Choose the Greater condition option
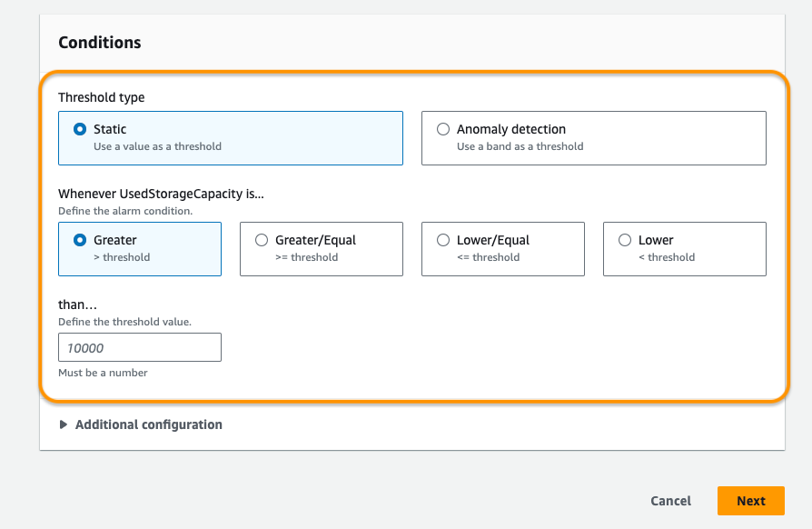This screenshot has height=529, width=812. click(140, 249)
